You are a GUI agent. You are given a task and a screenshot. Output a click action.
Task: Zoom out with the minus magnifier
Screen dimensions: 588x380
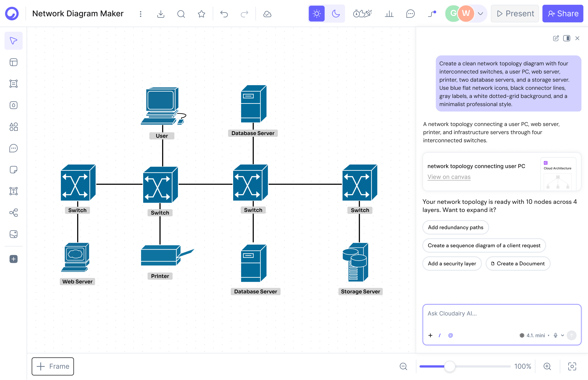pyautogui.click(x=403, y=366)
